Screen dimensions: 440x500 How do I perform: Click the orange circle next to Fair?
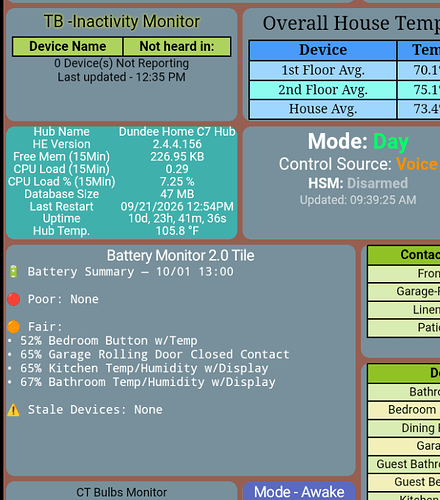tap(14, 327)
